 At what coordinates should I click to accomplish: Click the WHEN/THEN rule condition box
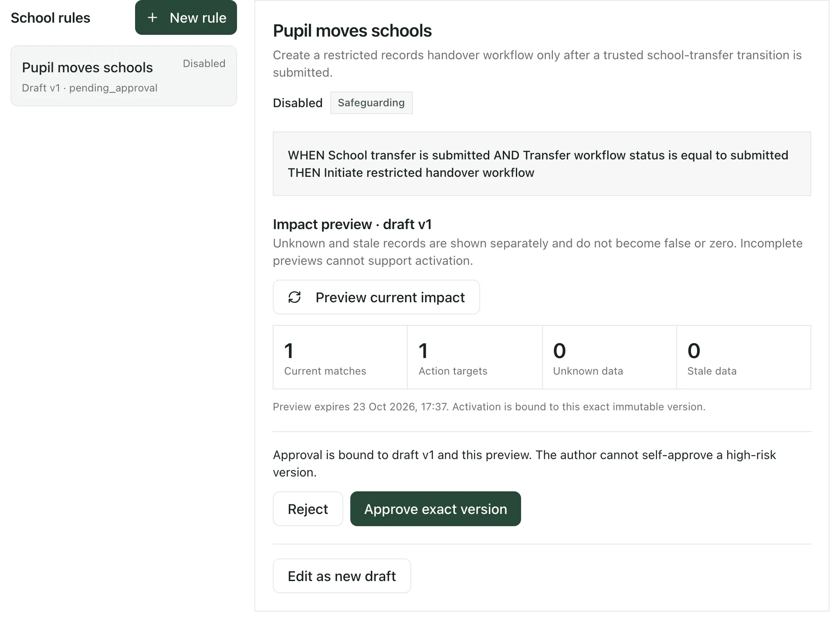click(x=542, y=164)
